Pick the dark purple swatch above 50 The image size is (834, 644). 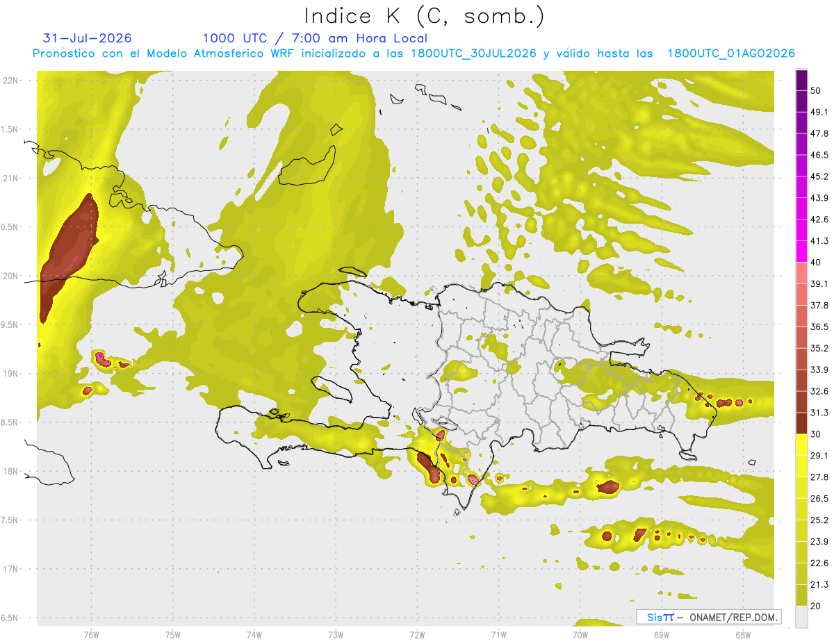click(801, 80)
